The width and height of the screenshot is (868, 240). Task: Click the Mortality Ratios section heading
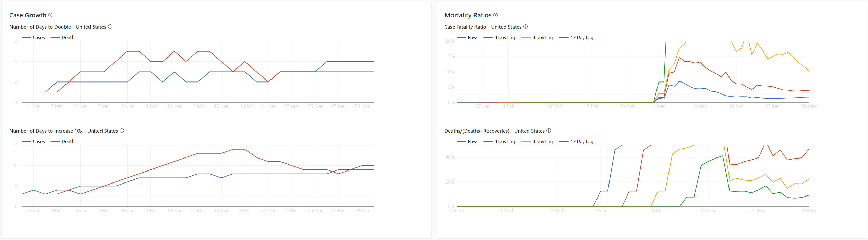pos(468,15)
